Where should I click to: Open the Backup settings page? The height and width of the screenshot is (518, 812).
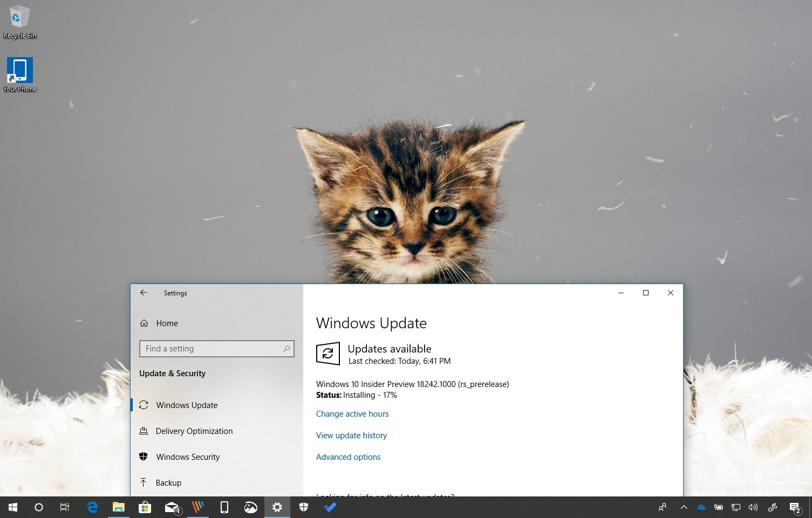pyautogui.click(x=217, y=483)
